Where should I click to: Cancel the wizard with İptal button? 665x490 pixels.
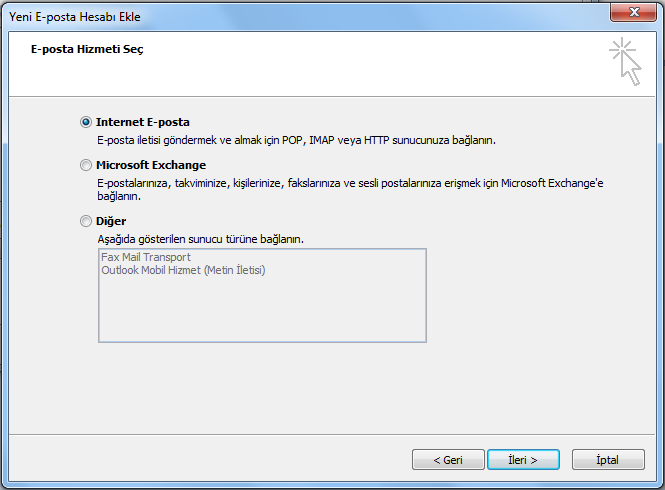(x=608, y=459)
